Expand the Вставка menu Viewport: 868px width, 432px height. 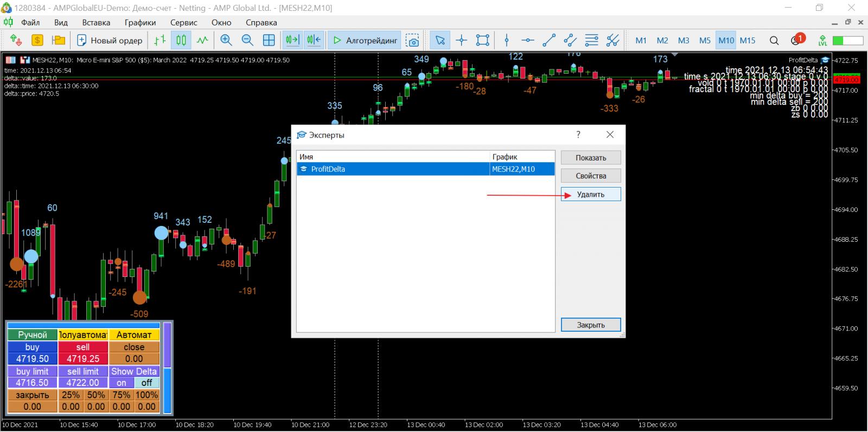click(96, 23)
